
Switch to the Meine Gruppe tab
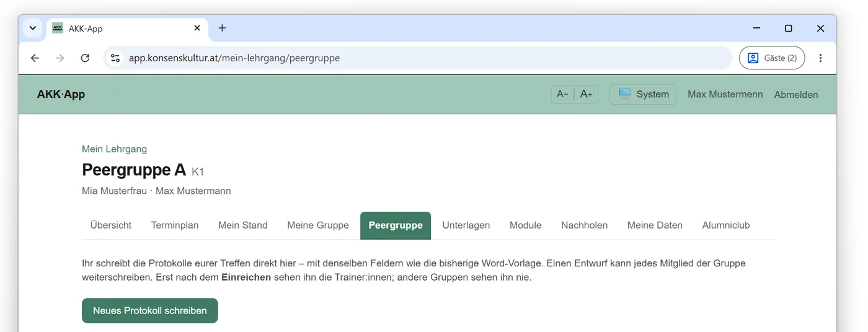coord(318,225)
